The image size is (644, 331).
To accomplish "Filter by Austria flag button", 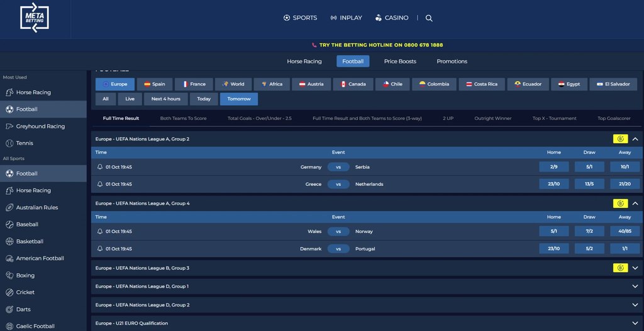I will tap(311, 84).
